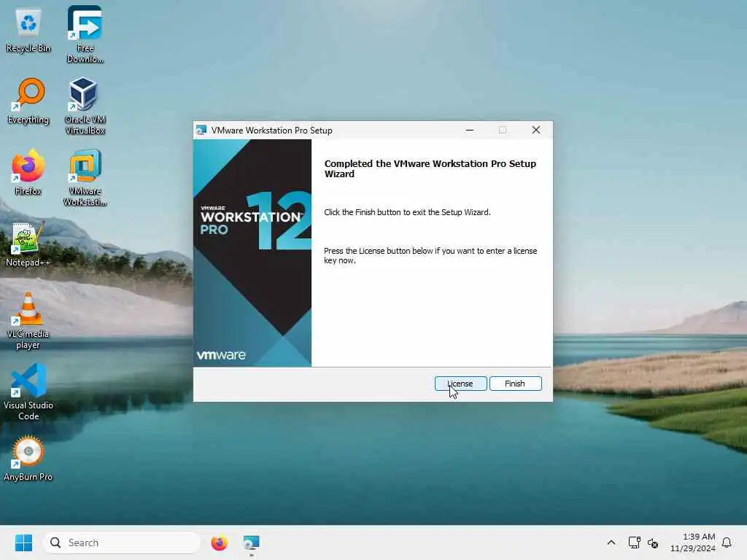Click the muted volume tray icon
This screenshot has height=560, width=747.
(x=653, y=542)
